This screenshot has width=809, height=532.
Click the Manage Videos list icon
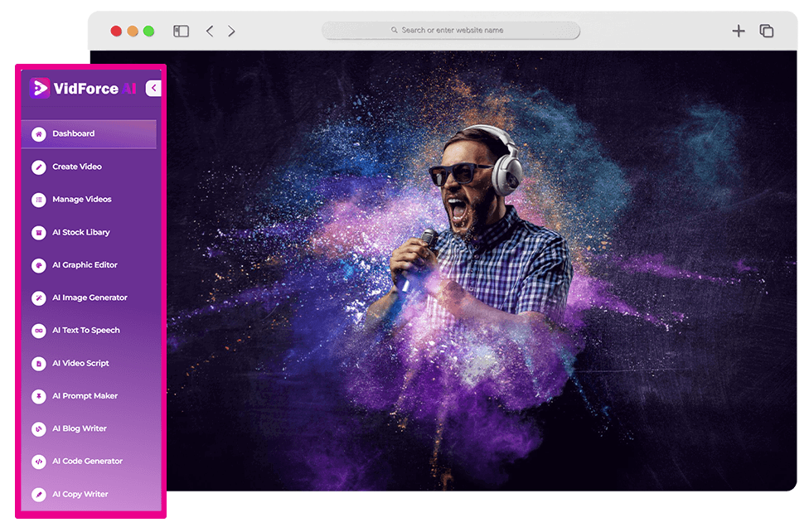pyautogui.click(x=38, y=200)
